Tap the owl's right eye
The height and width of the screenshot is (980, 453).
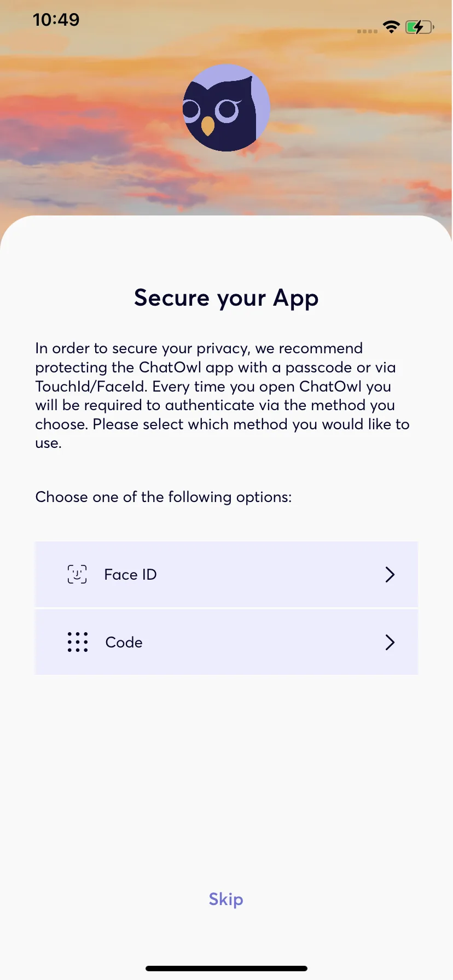coord(226,110)
